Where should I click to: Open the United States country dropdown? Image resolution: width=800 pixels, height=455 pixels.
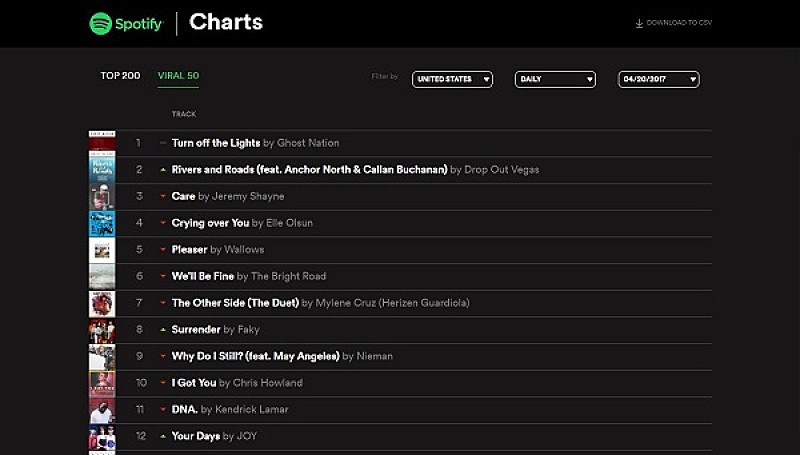452,79
